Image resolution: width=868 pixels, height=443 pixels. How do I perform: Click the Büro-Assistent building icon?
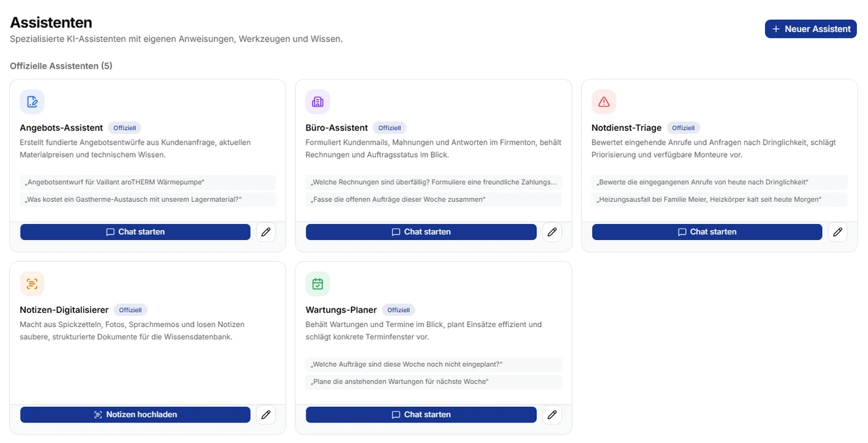[318, 102]
